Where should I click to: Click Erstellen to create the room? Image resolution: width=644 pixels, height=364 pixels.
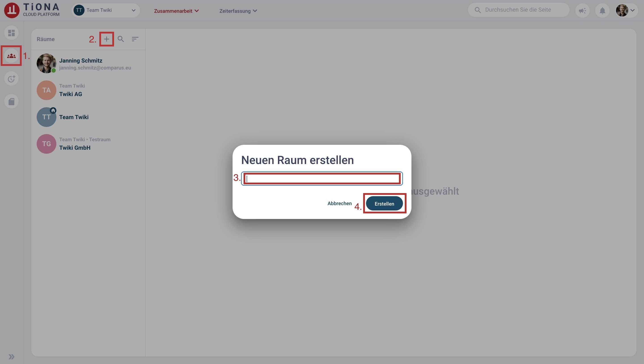384,204
